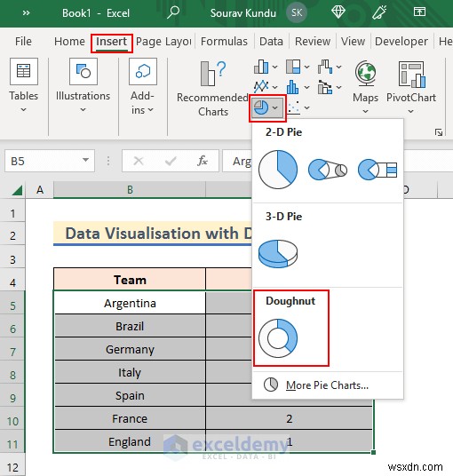
Task: Open the Illustrations shapes icon
Action: [x=83, y=71]
